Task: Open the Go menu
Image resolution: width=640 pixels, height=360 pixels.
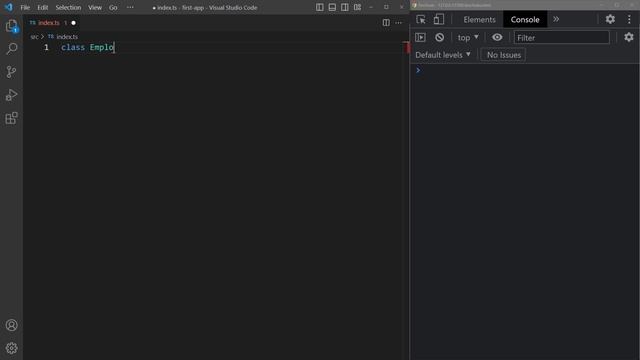Action: coord(113,7)
